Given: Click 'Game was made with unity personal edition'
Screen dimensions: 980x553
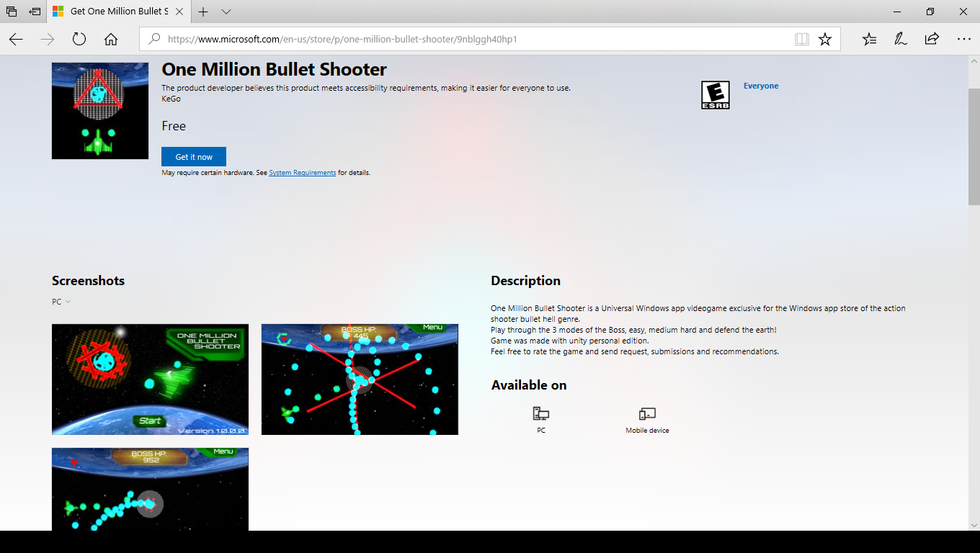Looking at the screenshot, I should point(570,341).
